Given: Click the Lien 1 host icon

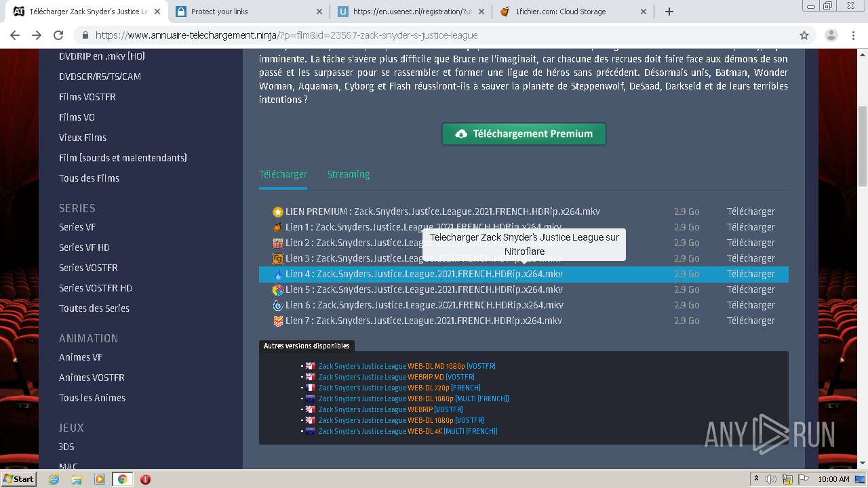Looking at the screenshot, I should (x=277, y=228).
